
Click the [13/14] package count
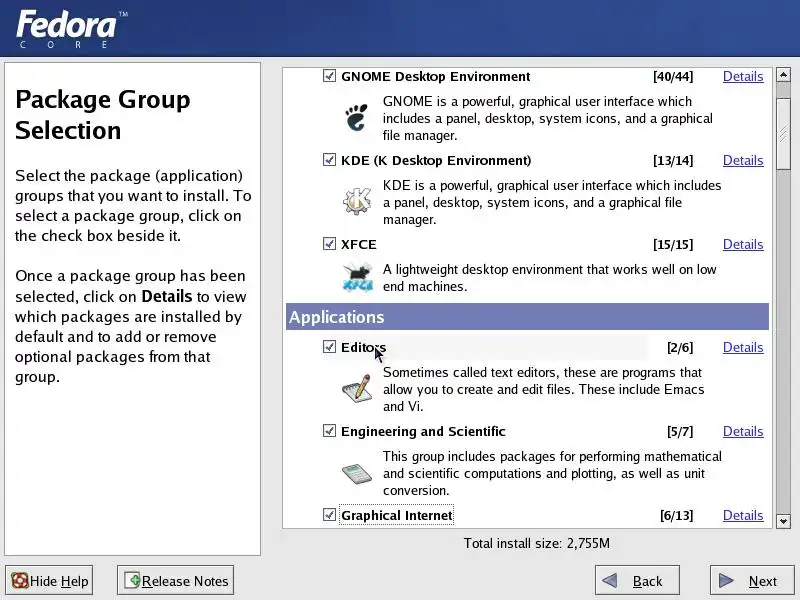tap(673, 160)
